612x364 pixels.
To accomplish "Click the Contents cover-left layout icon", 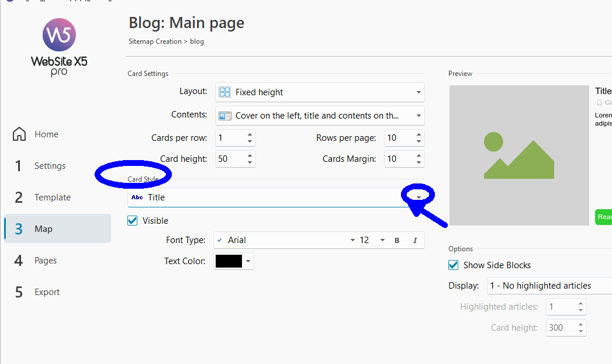I will tap(224, 116).
